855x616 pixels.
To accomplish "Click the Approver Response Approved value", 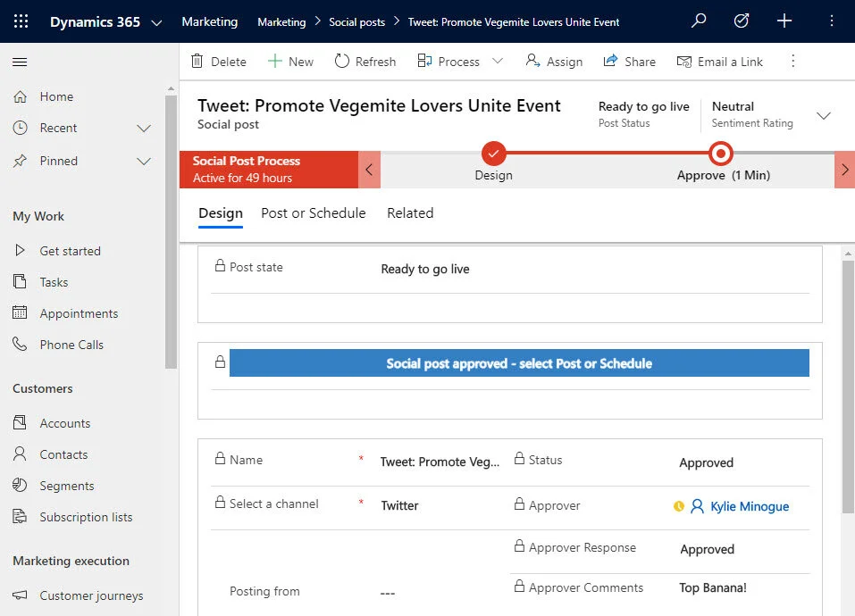I will coord(708,549).
